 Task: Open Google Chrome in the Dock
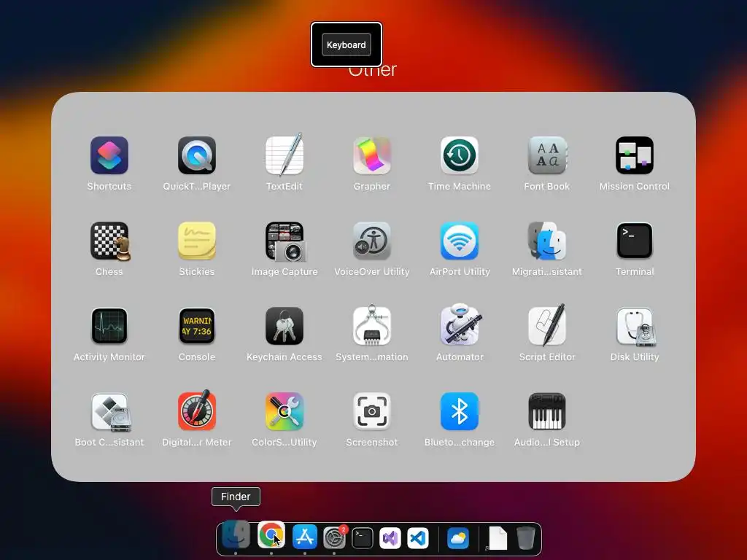pos(271,535)
